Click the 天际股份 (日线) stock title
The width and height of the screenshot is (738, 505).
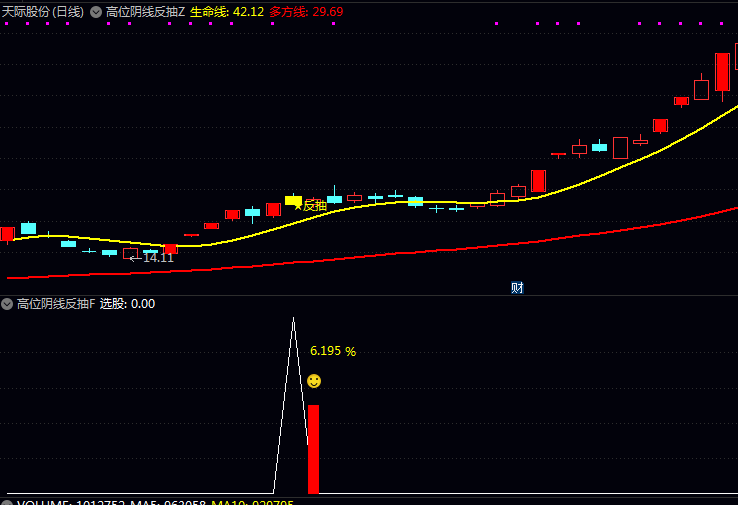click(42, 12)
